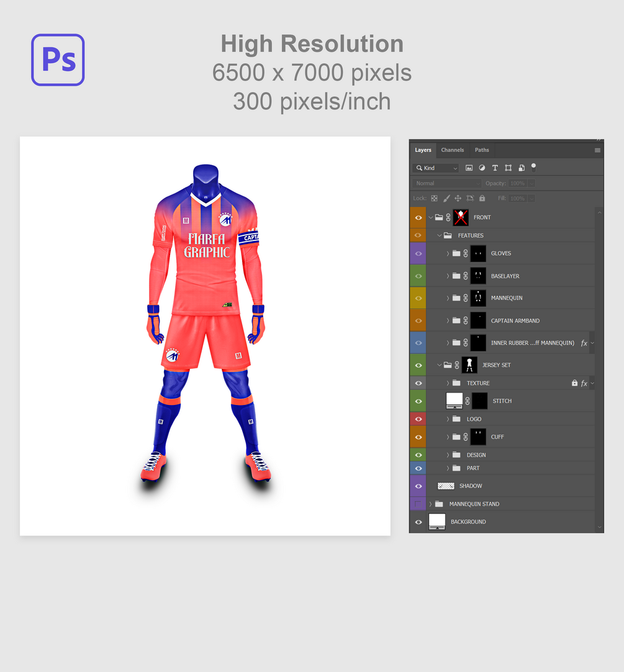
Task: Select the PART group row
Action: coord(502,468)
